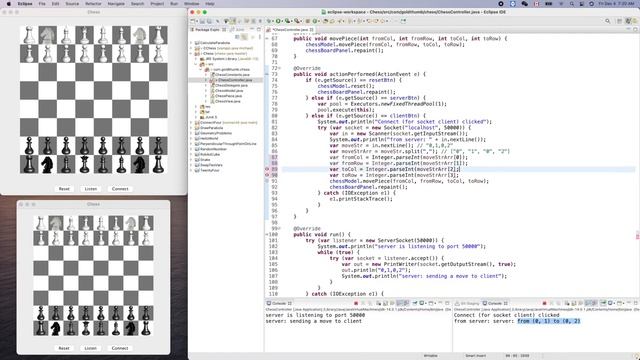
Task: Click the Save icon in Eclipse toolbar
Action: click(202, 21)
